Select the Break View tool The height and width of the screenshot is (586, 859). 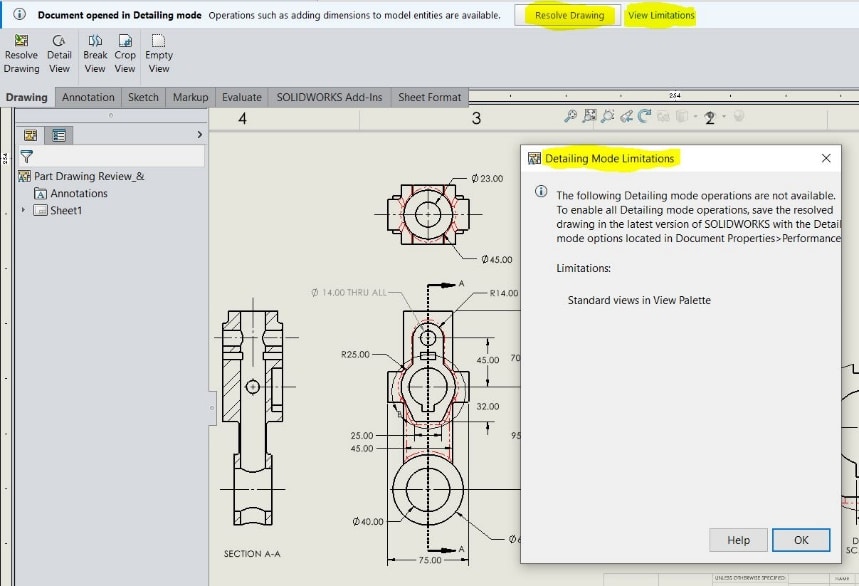[95, 48]
